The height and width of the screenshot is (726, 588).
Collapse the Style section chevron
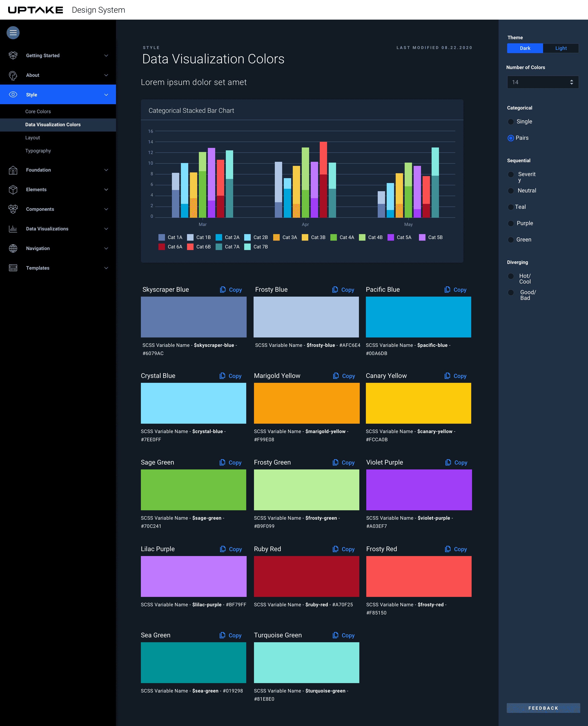coord(106,95)
